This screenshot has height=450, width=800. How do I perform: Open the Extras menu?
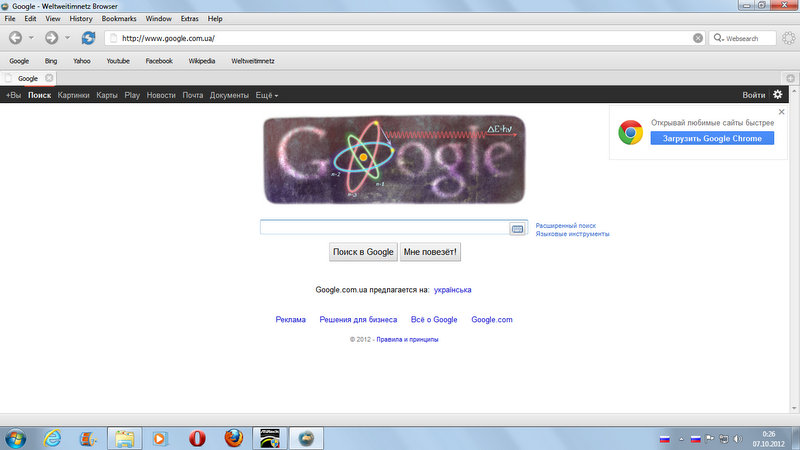(x=189, y=18)
